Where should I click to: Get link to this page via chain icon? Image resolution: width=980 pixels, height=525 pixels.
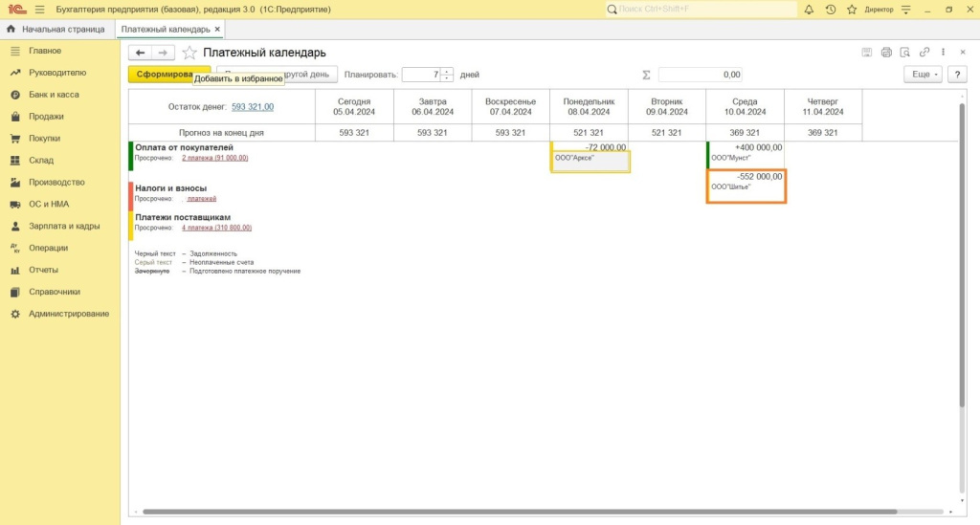click(x=924, y=53)
